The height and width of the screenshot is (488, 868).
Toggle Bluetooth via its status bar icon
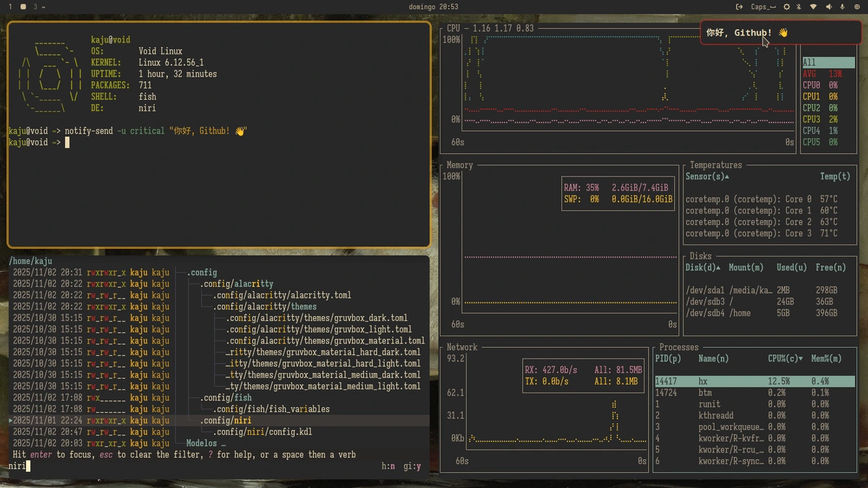[x=799, y=7]
